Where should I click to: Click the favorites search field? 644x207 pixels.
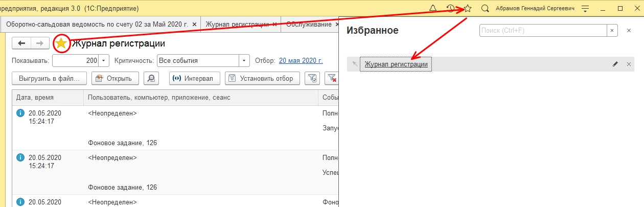pos(543,31)
